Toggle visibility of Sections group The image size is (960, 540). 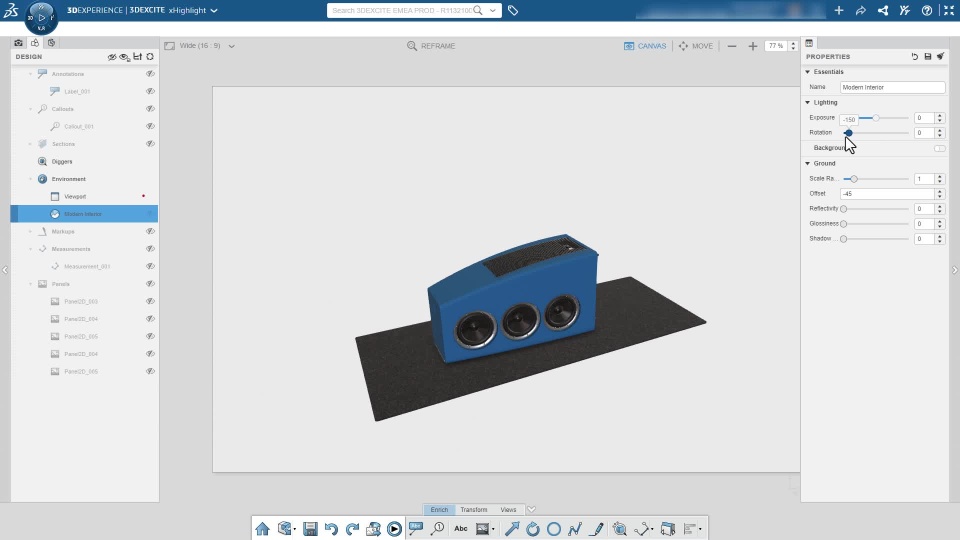(150, 144)
